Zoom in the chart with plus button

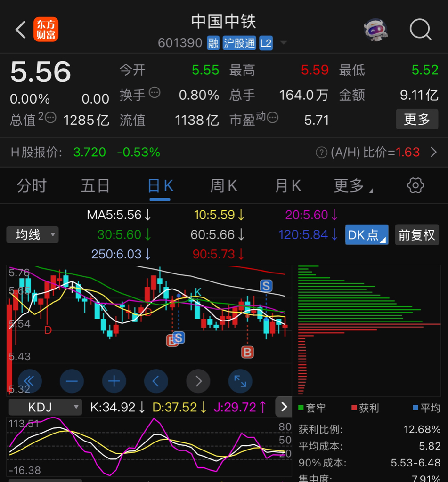(114, 381)
